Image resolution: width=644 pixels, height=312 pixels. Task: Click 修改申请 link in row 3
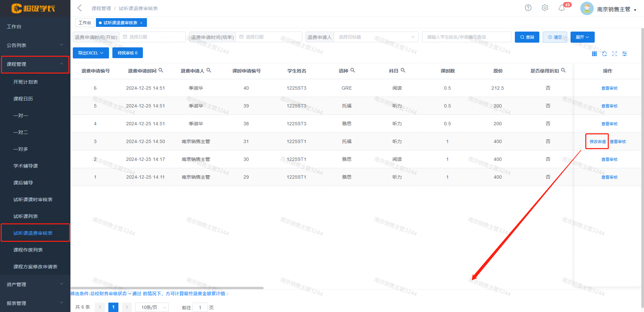[x=597, y=141]
